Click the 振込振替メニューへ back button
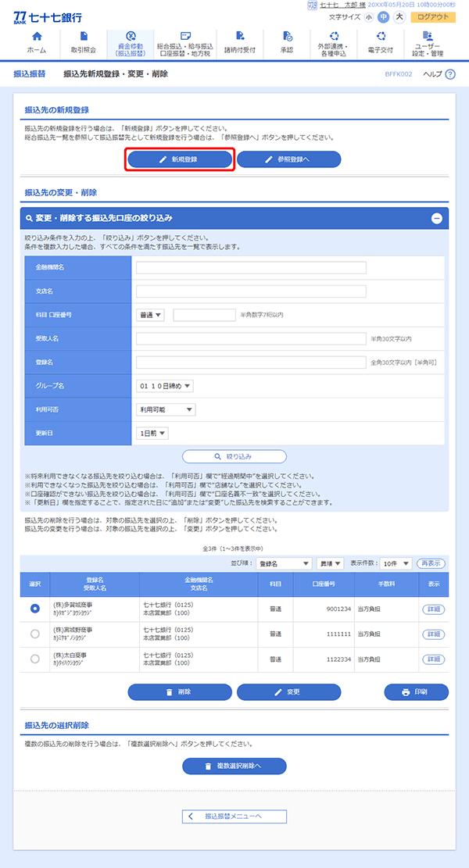This screenshot has height=868, width=469. click(x=234, y=816)
